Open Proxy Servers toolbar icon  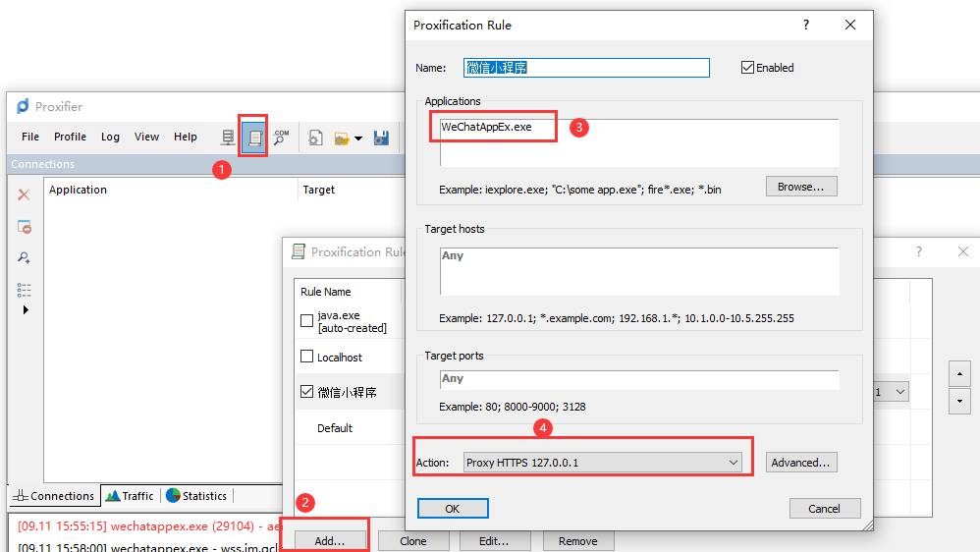click(228, 137)
